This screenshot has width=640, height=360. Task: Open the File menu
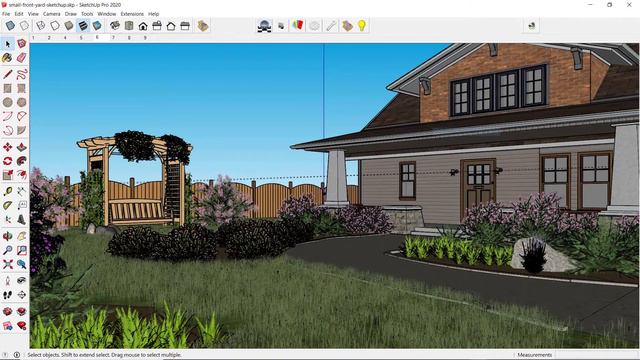click(x=6, y=14)
